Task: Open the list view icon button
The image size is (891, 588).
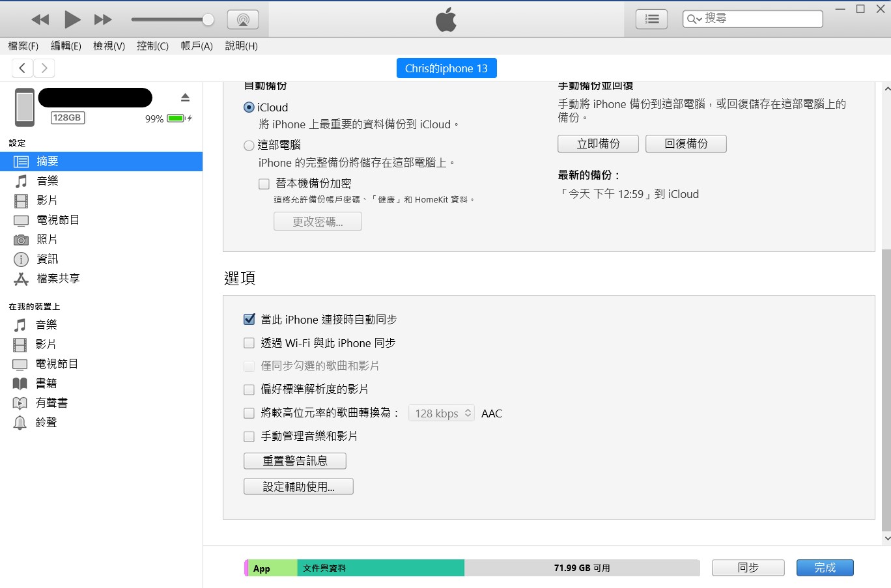Action: (651, 20)
